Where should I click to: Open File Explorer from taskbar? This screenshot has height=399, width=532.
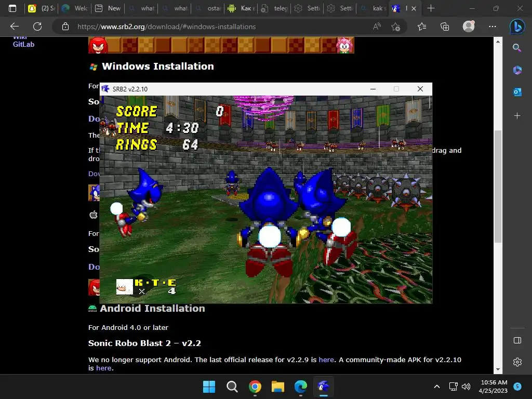(x=277, y=387)
